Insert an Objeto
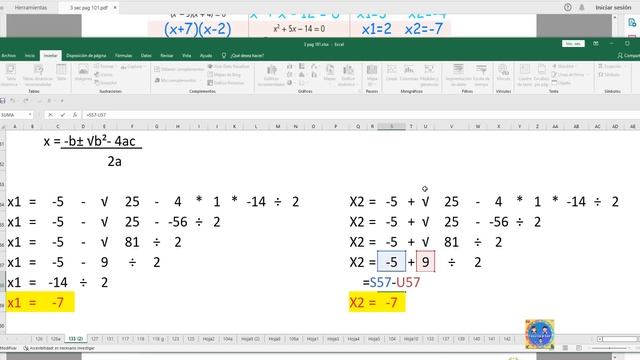Image resolution: width=640 pixels, height=360 pixels. point(562,83)
